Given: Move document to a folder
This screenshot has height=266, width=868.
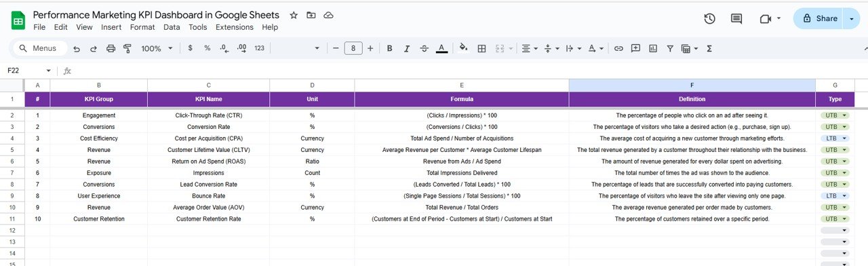Looking at the screenshot, I should click(311, 15).
